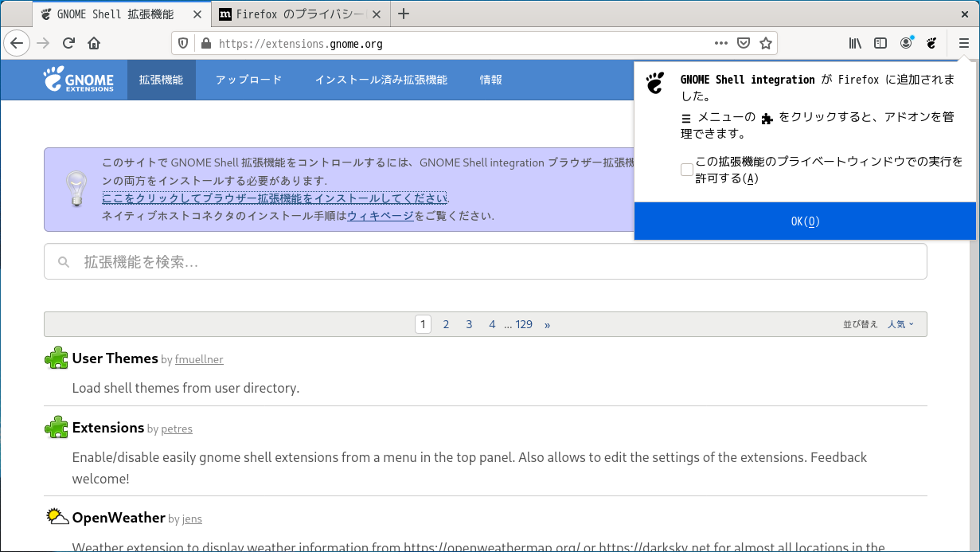This screenshot has width=980, height=552.
Task: Open the Library toolbar icon
Action: [x=855, y=44]
